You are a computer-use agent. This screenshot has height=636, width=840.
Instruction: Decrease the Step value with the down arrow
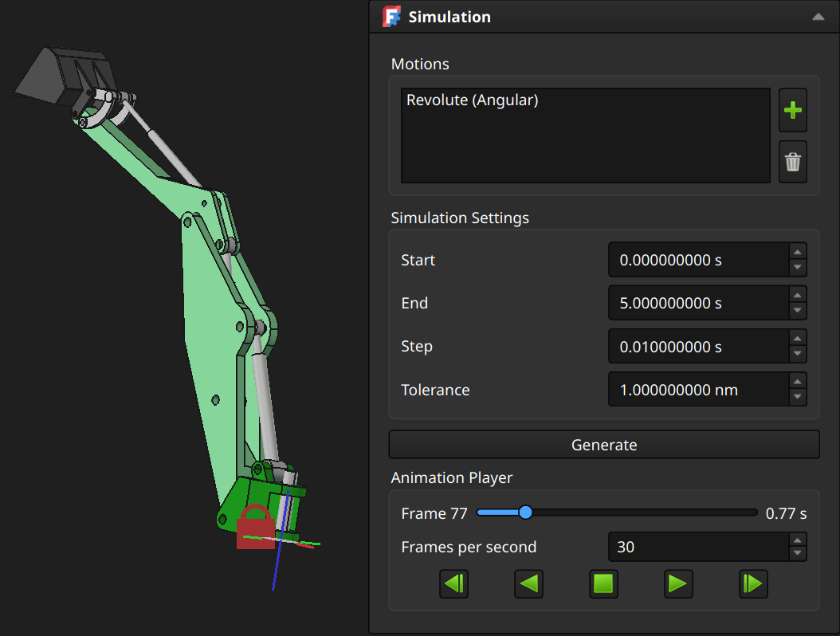click(x=798, y=354)
